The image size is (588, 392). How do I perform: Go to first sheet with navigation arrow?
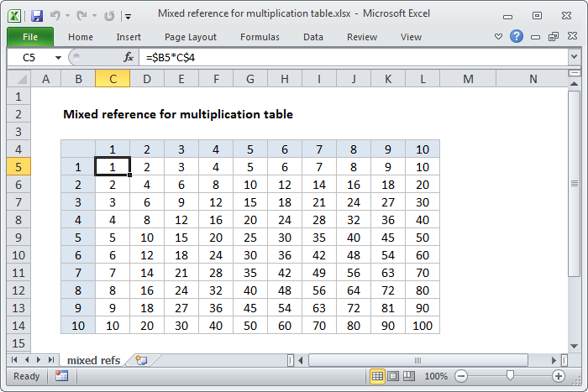[14, 360]
